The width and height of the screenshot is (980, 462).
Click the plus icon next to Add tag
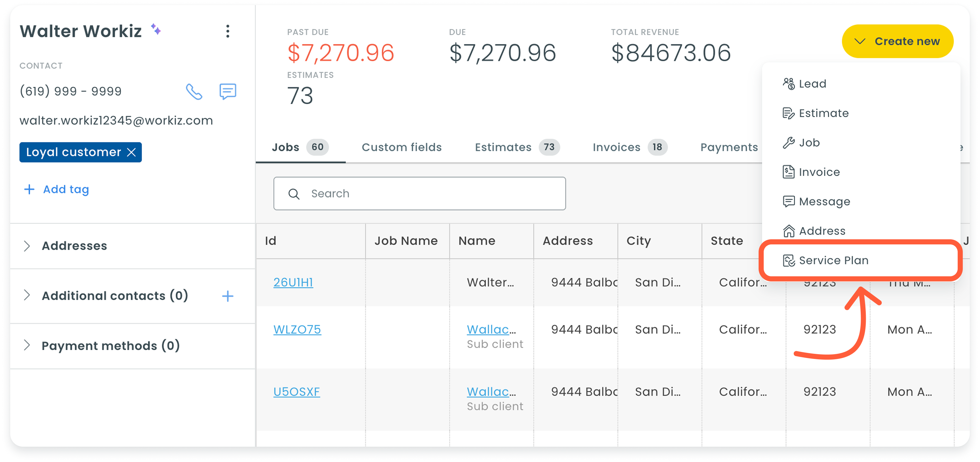pos(29,189)
